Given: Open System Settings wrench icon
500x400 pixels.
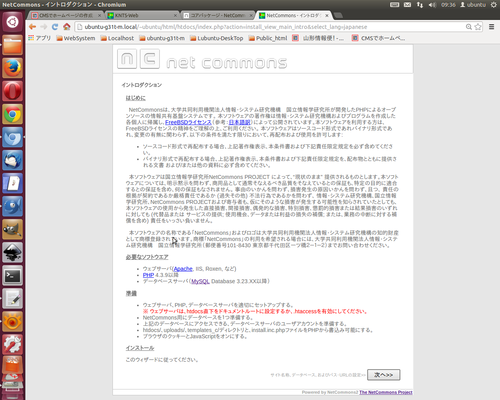Looking at the screenshot, I should [x=12, y=344].
